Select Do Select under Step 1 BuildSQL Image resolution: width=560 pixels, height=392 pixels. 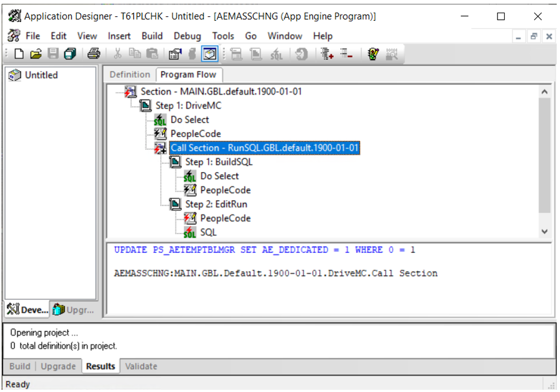click(x=219, y=176)
